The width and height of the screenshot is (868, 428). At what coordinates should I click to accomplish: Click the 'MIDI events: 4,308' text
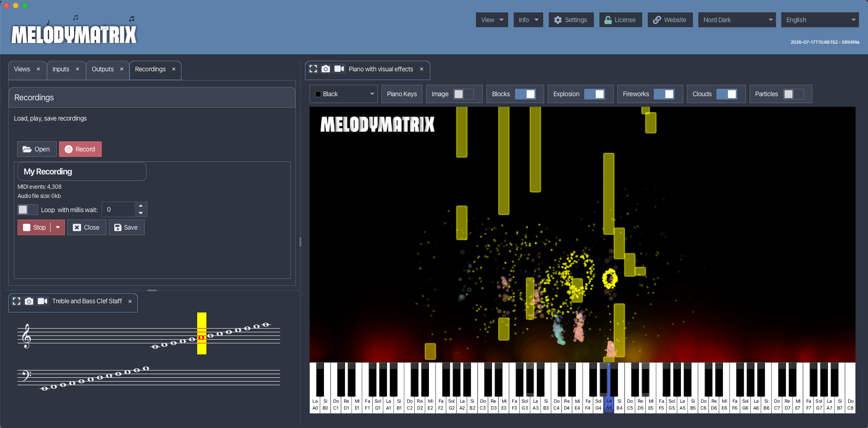(40, 187)
